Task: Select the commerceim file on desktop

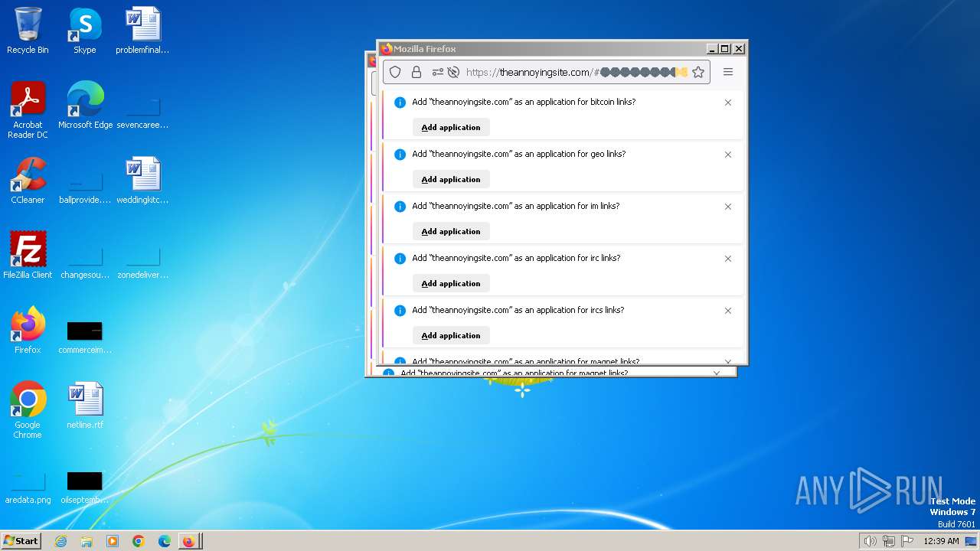Action: [85, 337]
